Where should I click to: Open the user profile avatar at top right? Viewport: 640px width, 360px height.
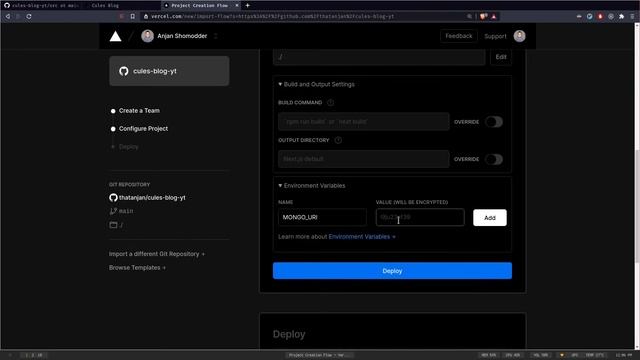coord(519,36)
